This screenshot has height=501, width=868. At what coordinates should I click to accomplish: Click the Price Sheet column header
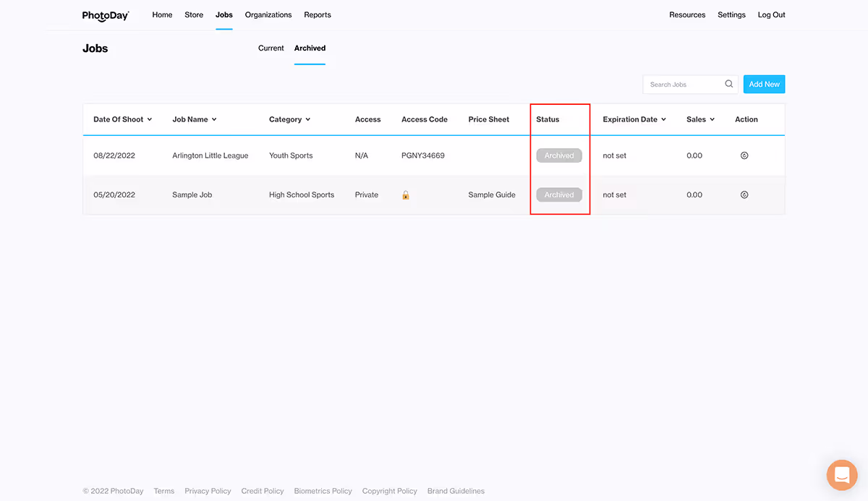tap(489, 119)
